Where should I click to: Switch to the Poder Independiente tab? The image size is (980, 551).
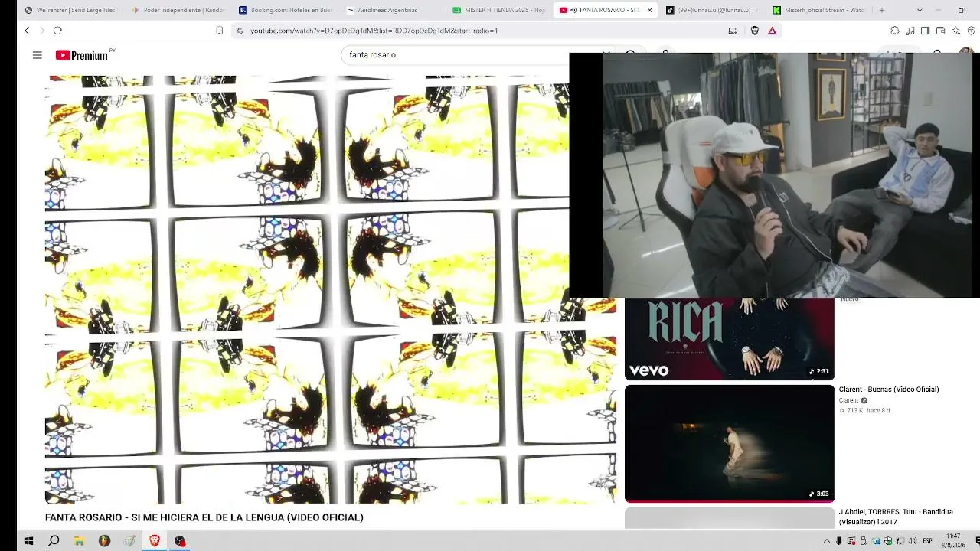point(178,10)
